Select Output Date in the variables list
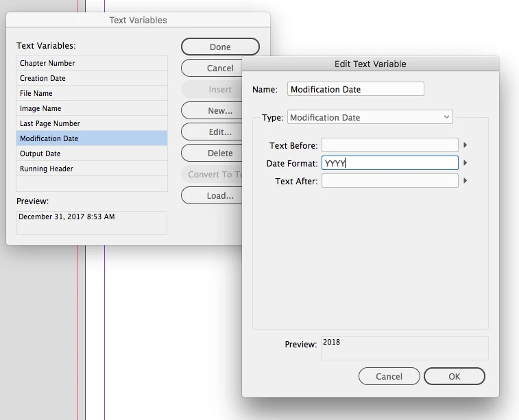This screenshot has width=519, height=420. [92, 153]
